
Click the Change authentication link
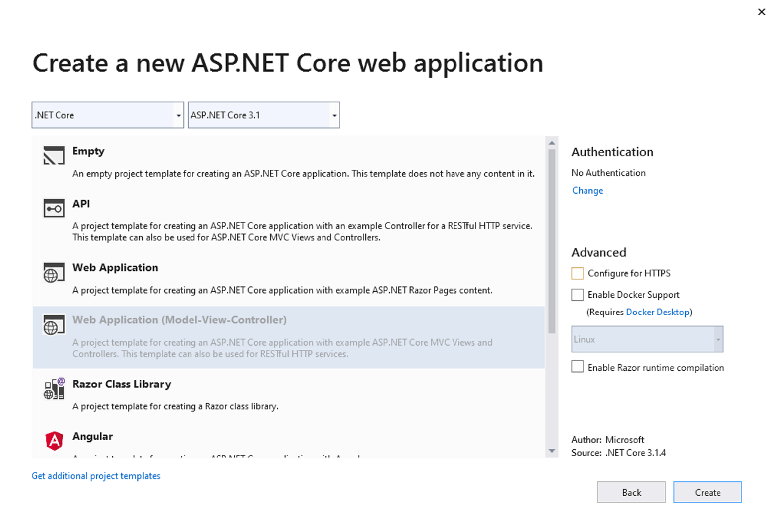(587, 191)
